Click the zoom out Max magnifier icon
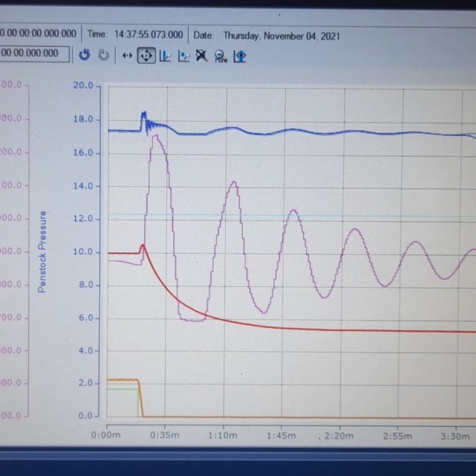 [220, 57]
